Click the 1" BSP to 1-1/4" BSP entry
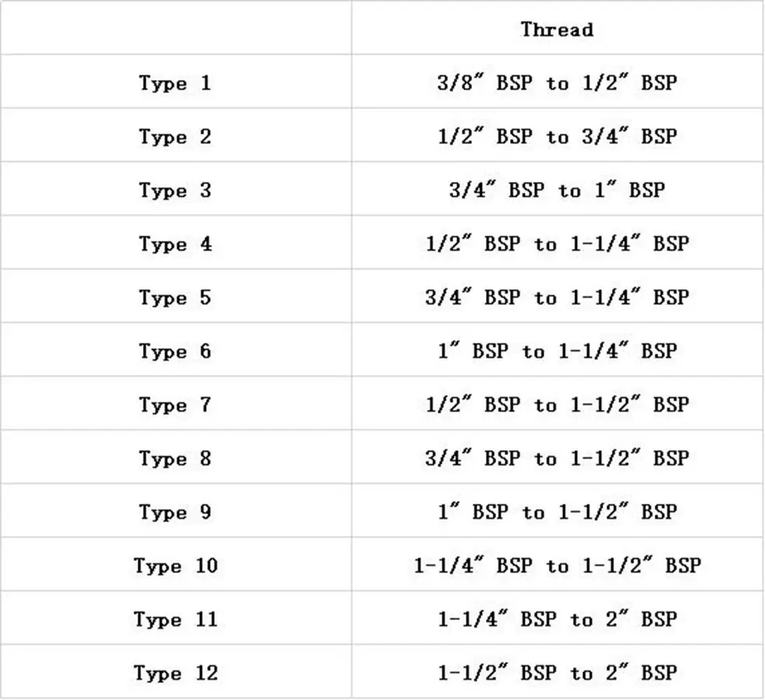Viewport: 765px width, 700px height. click(x=557, y=351)
